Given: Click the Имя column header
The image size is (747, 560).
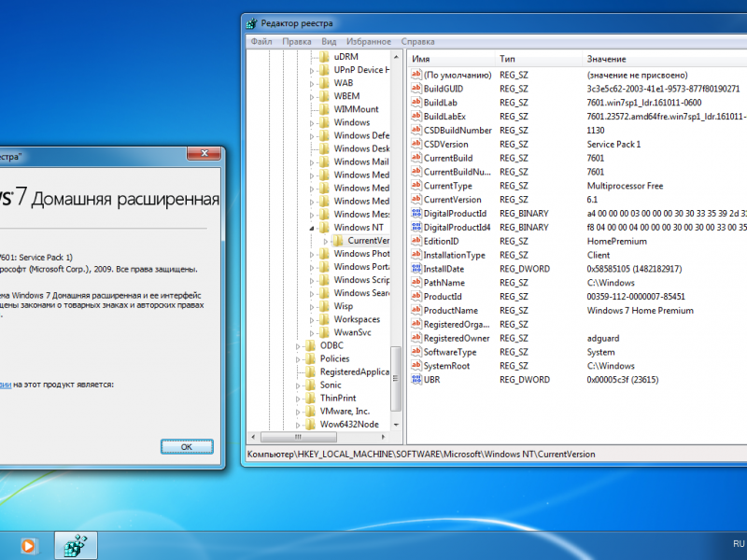Looking at the screenshot, I should (x=451, y=59).
